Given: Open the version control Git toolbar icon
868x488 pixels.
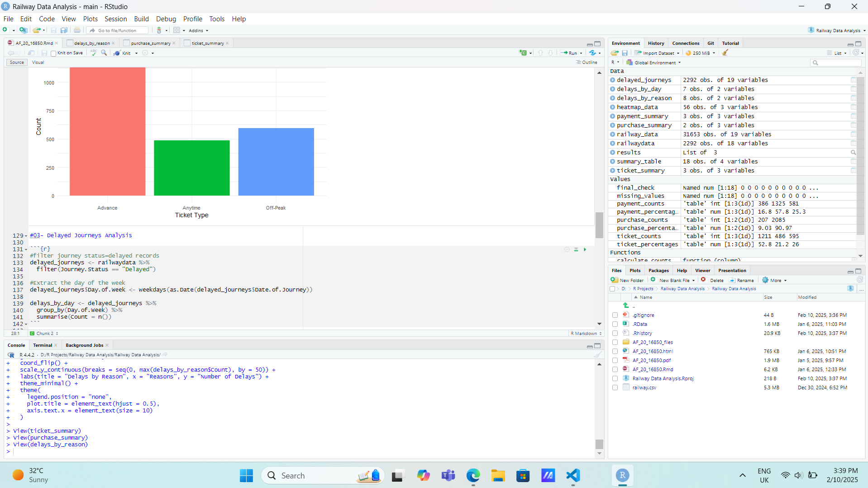Looking at the screenshot, I should click(x=159, y=30).
